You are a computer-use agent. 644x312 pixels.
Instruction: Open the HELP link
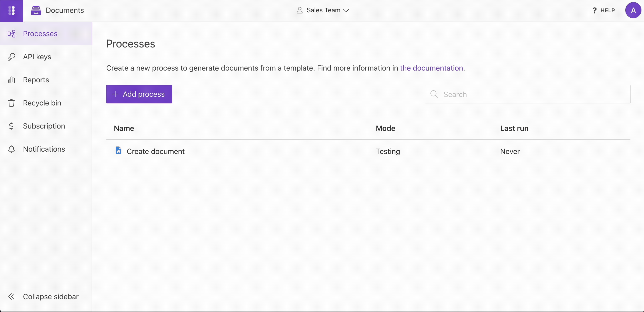pos(603,11)
